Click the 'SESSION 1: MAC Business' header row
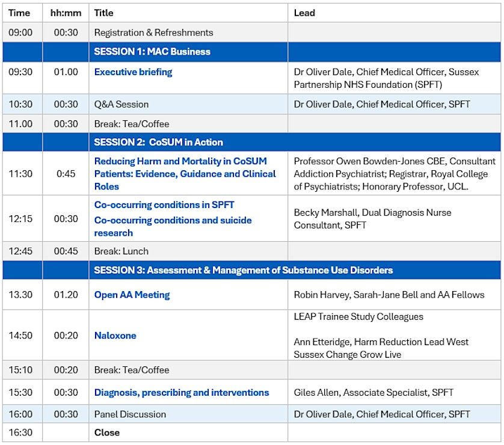Screen dimensions: 504x445 152,52
